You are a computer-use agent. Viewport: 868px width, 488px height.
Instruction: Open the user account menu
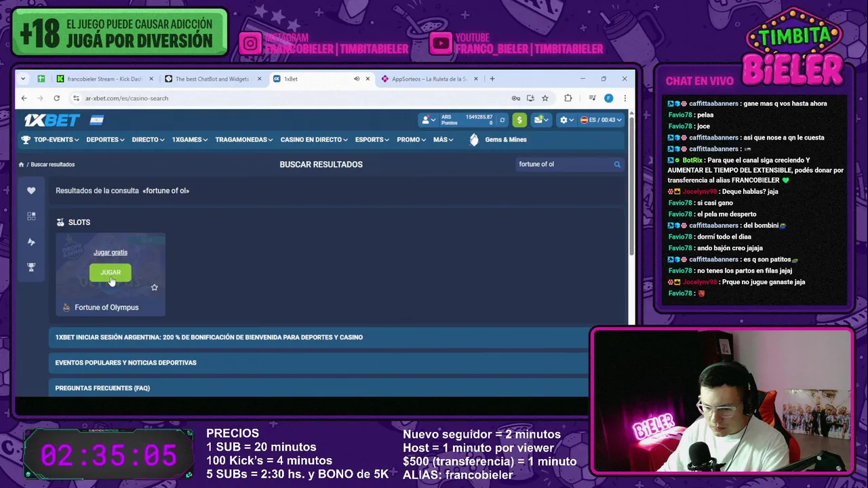click(429, 120)
